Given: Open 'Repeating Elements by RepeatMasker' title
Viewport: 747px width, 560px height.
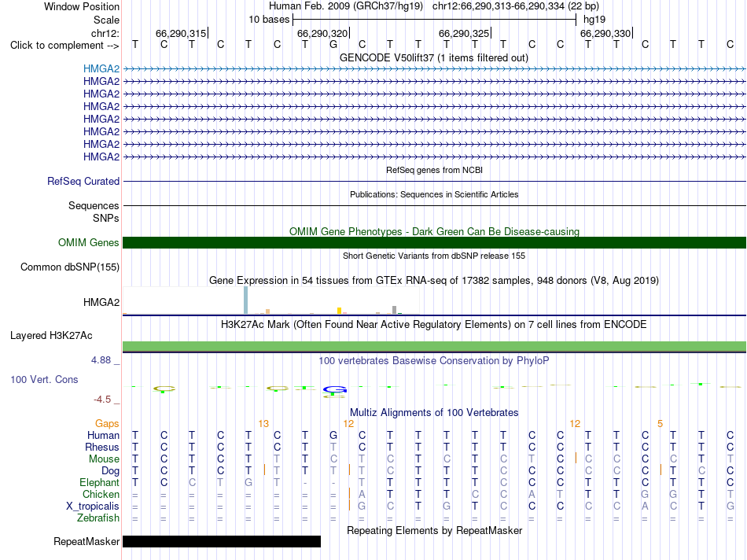Looking at the screenshot, I should coord(434,530).
